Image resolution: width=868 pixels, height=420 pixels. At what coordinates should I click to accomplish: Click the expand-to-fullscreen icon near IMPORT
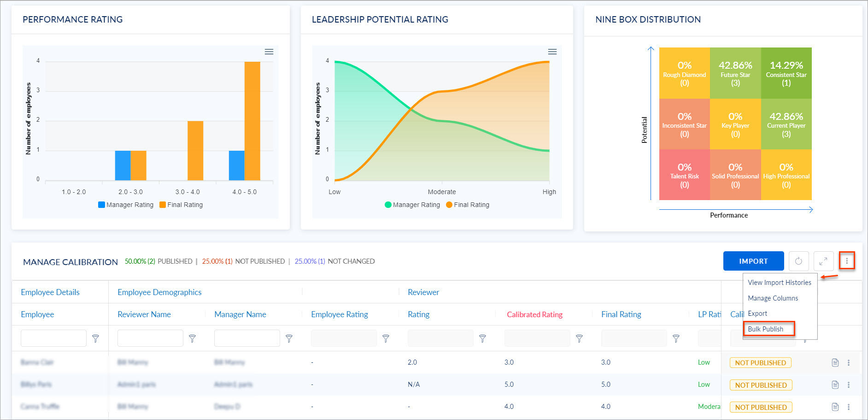[823, 261]
